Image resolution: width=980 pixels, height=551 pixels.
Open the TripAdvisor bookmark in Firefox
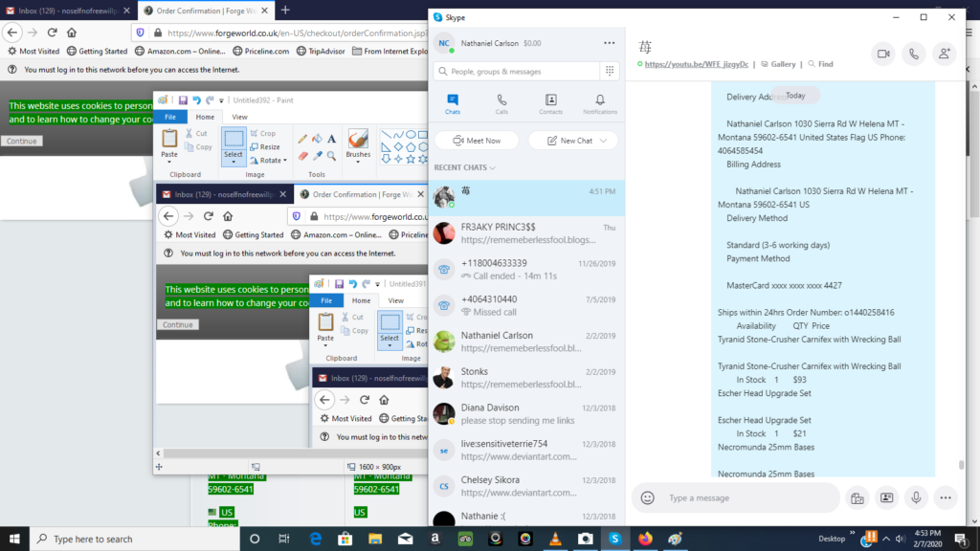[321, 52]
